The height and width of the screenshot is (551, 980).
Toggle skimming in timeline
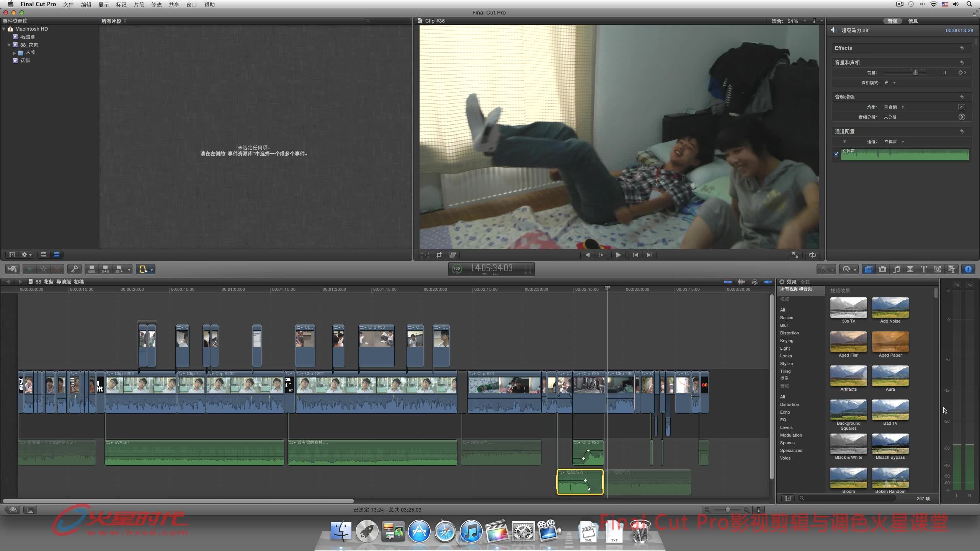728,282
